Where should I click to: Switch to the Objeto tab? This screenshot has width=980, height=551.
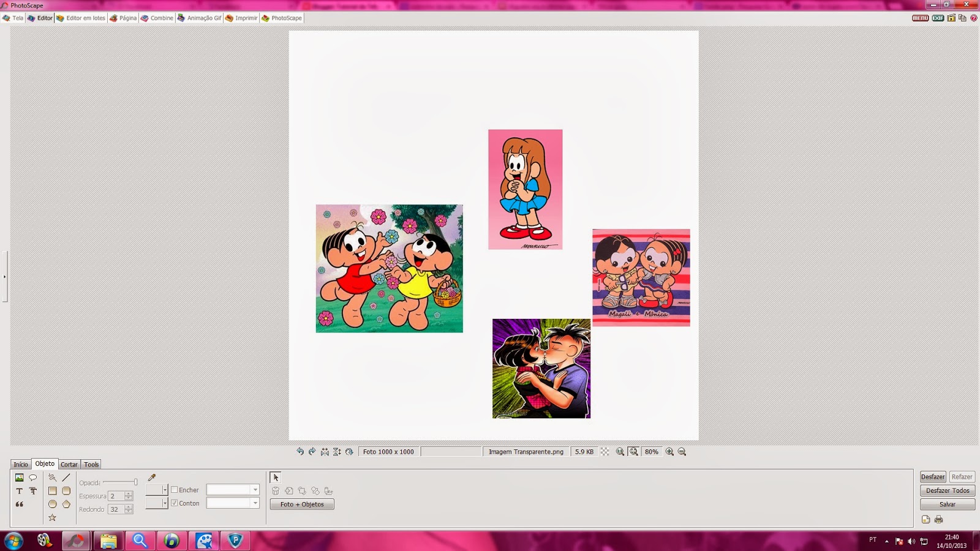[x=45, y=464]
